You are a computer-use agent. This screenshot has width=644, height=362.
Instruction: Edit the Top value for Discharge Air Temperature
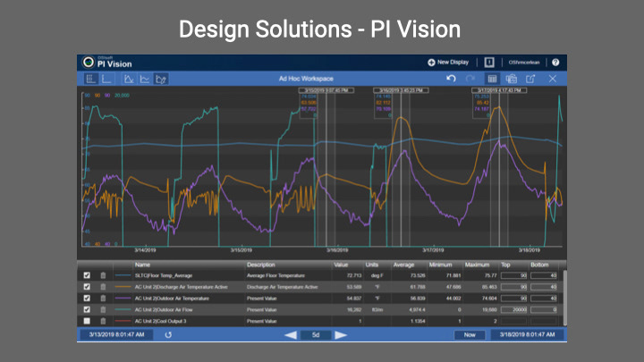(513, 287)
